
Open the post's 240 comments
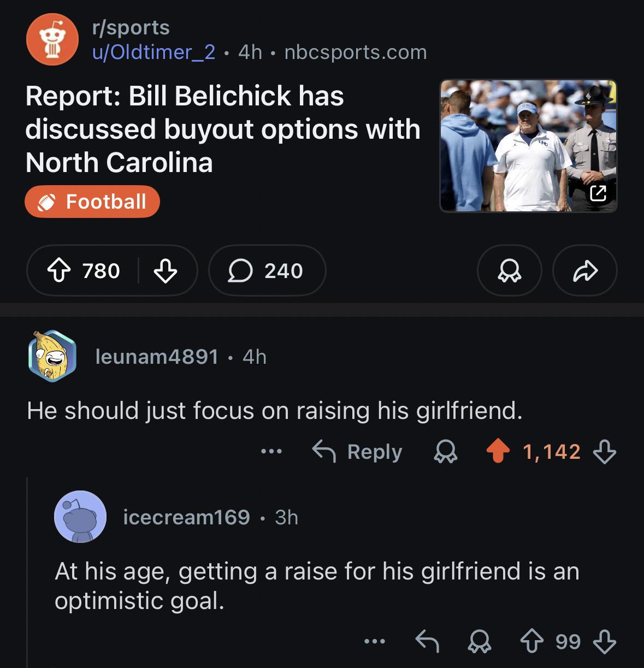pyautogui.click(x=267, y=270)
